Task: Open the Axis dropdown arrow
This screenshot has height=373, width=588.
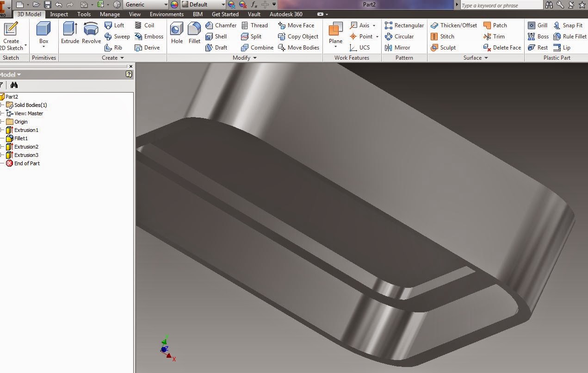Action: pyautogui.click(x=374, y=25)
